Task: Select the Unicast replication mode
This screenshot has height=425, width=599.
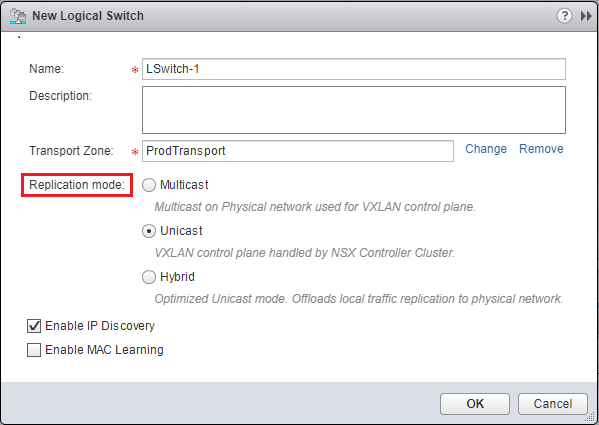Action: pyautogui.click(x=149, y=231)
